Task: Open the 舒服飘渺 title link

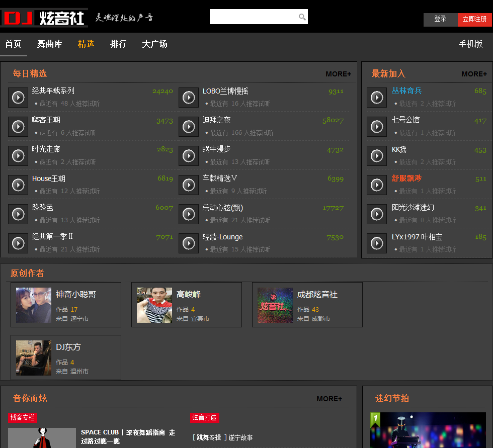Action: click(x=406, y=178)
